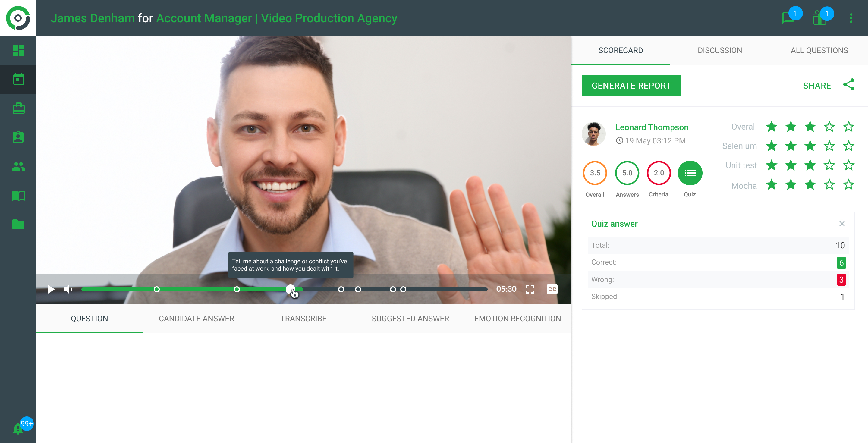Jump to the first question marker on timeline

point(157,289)
